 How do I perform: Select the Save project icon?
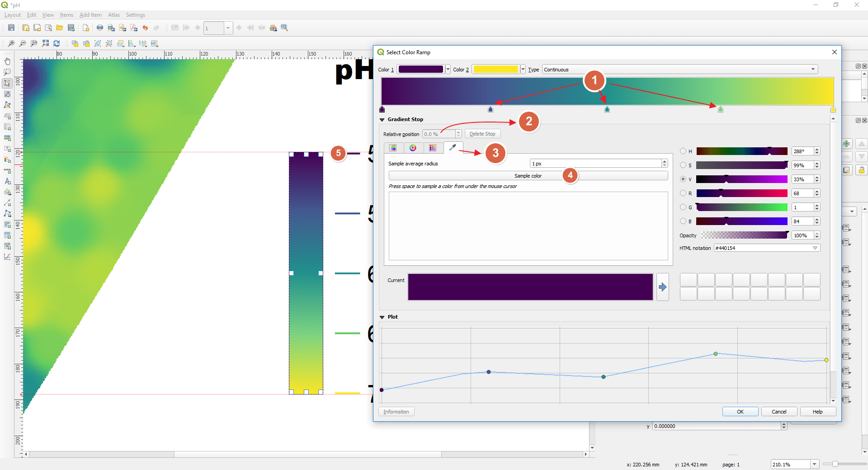[x=11, y=28]
